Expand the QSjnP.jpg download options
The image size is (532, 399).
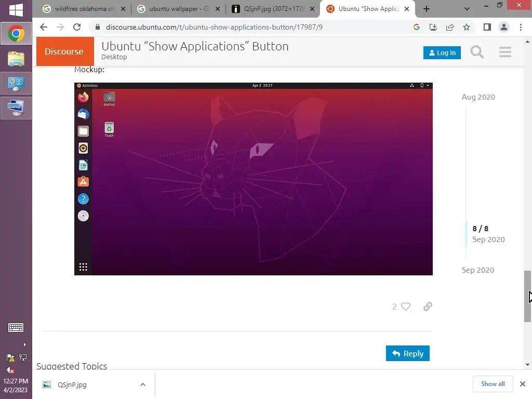point(143,384)
